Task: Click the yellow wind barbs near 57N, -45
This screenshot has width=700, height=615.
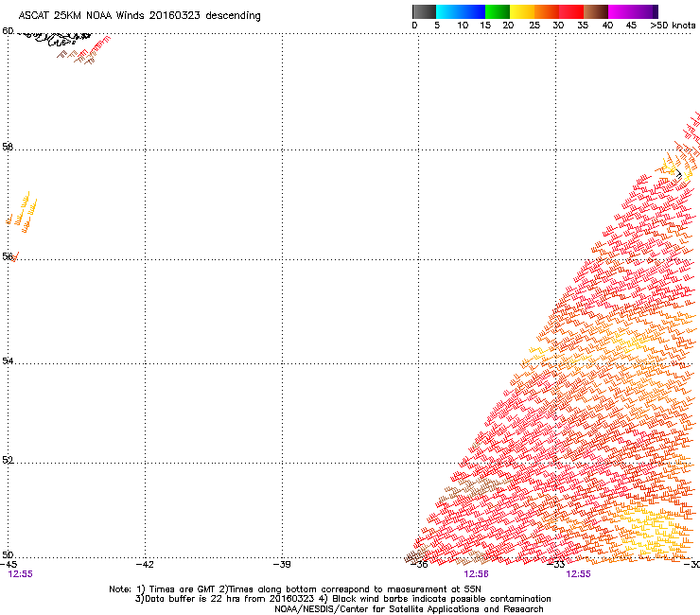Action: click(26, 206)
